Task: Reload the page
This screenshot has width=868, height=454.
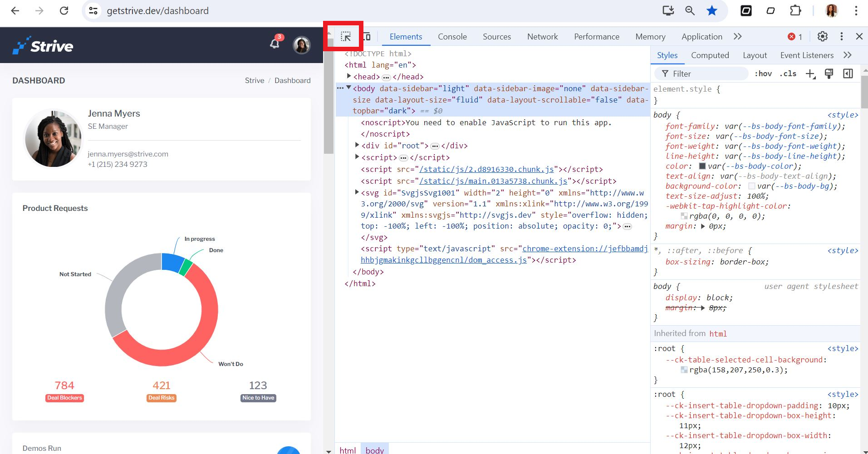Action: tap(64, 10)
